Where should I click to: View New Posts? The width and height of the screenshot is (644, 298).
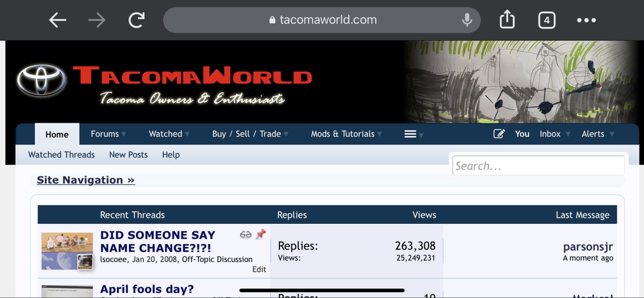pos(128,155)
